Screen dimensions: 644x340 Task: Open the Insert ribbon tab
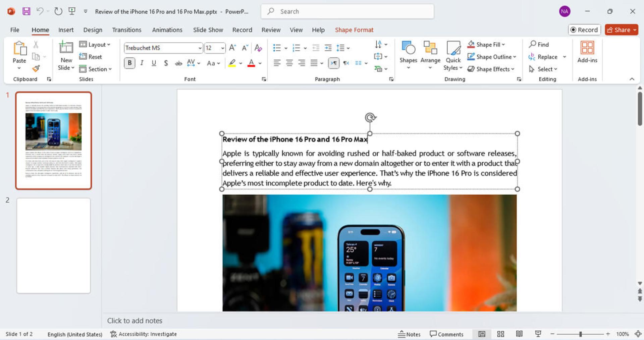coord(66,30)
